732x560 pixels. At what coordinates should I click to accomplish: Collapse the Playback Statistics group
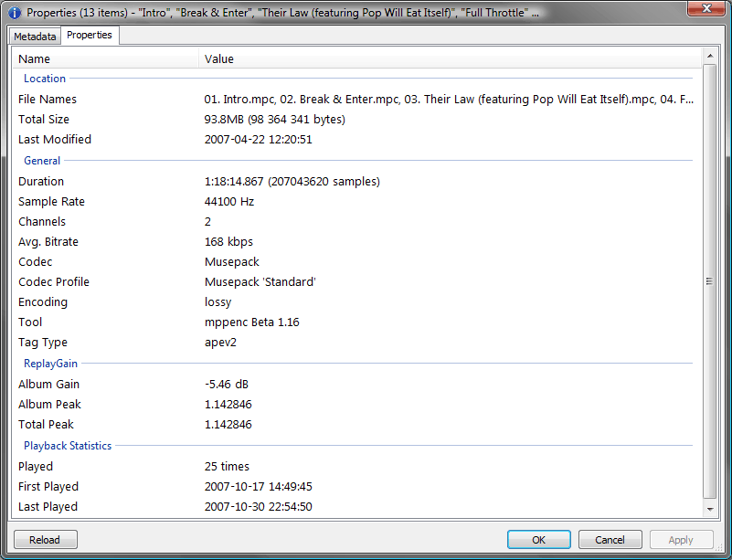coord(68,446)
